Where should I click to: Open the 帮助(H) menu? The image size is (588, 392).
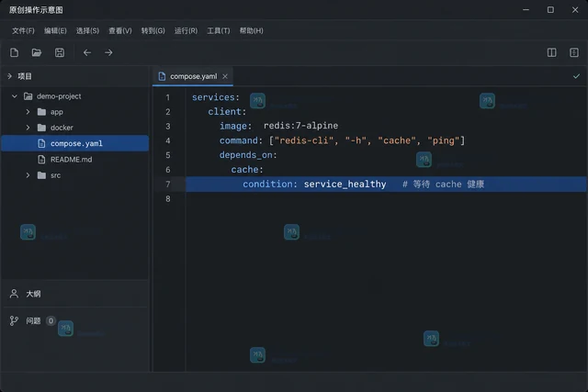point(251,30)
